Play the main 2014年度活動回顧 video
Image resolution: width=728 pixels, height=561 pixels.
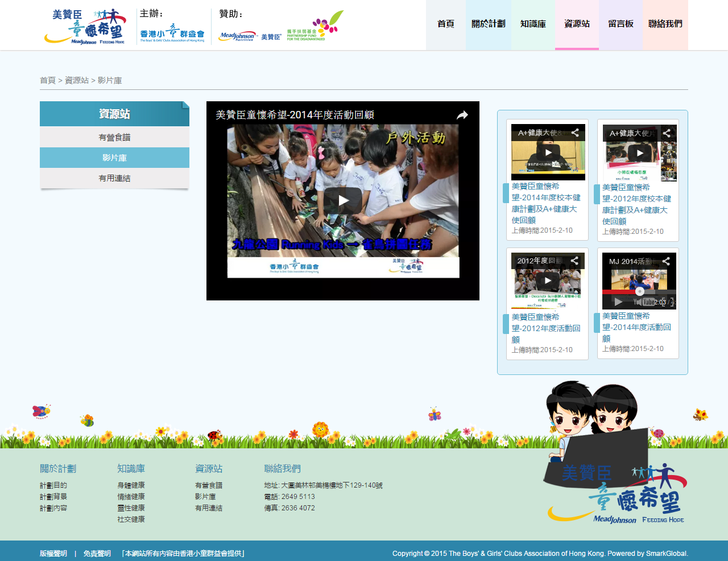[x=343, y=200]
